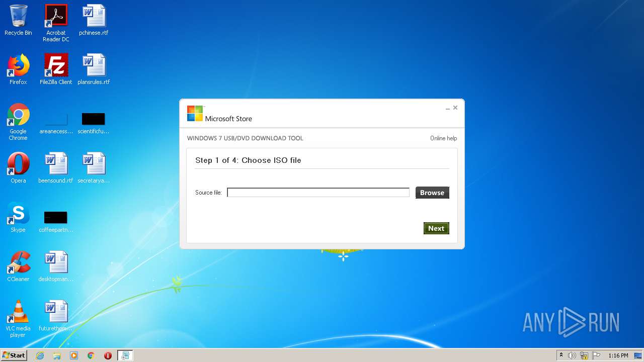The height and width of the screenshot is (362, 644).
Task: Show hidden tray icons arrow
Action: pyautogui.click(x=561, y=355)
